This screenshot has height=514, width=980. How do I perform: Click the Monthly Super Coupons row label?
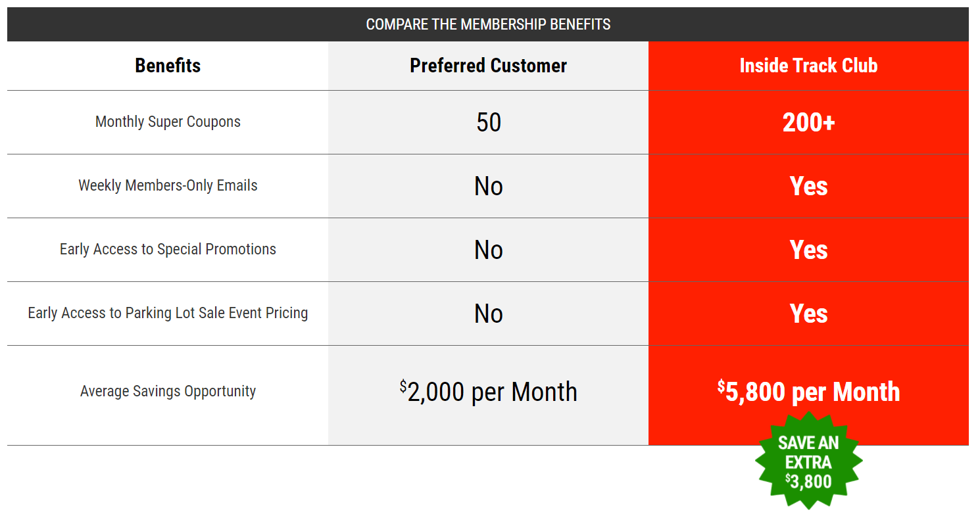coord(168,122)
